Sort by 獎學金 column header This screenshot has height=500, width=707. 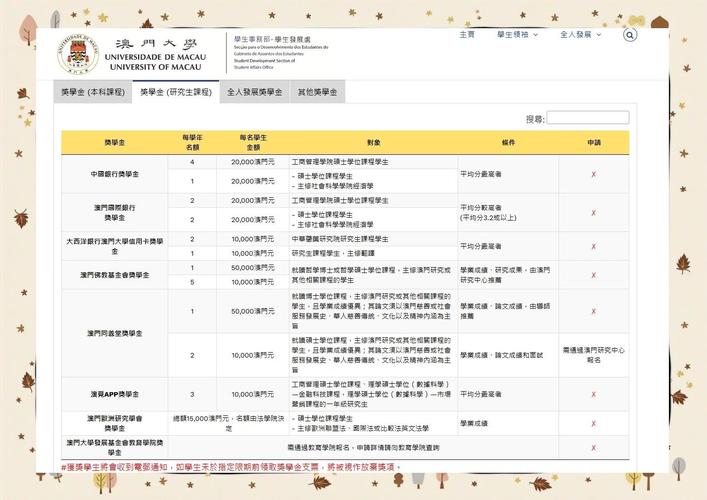(x=115, y=142)
